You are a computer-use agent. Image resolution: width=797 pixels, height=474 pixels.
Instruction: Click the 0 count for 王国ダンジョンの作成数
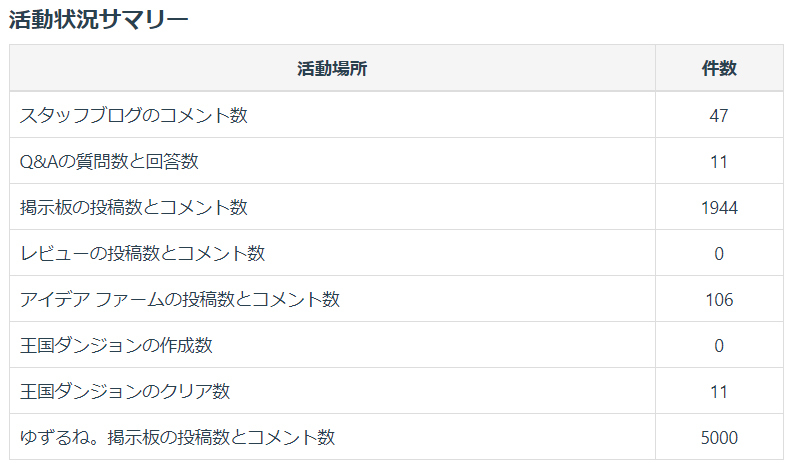719,345
